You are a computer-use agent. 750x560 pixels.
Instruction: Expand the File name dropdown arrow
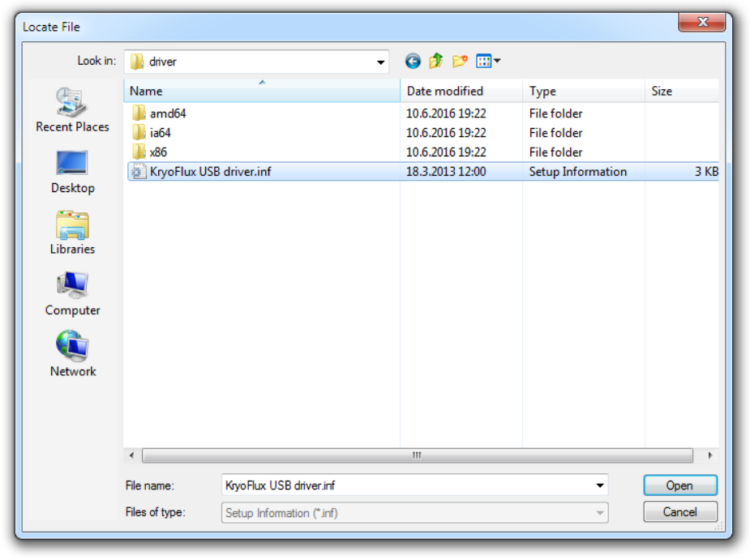[600, 486]
